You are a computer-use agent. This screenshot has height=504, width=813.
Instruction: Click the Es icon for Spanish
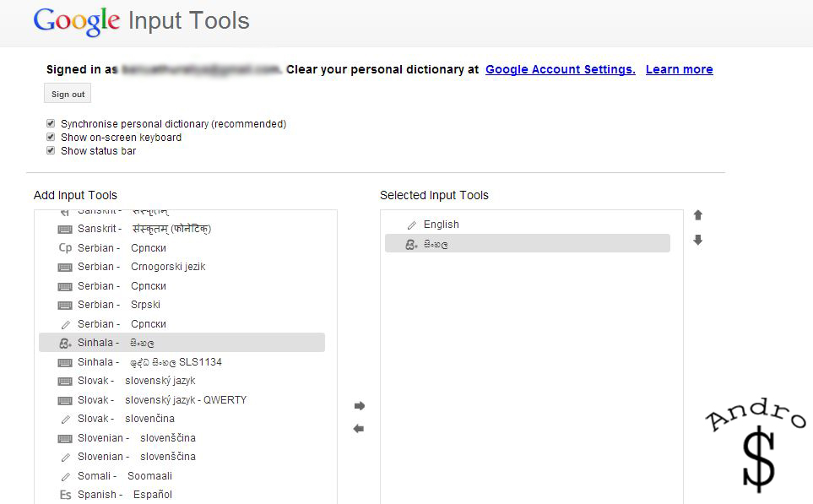65,495
